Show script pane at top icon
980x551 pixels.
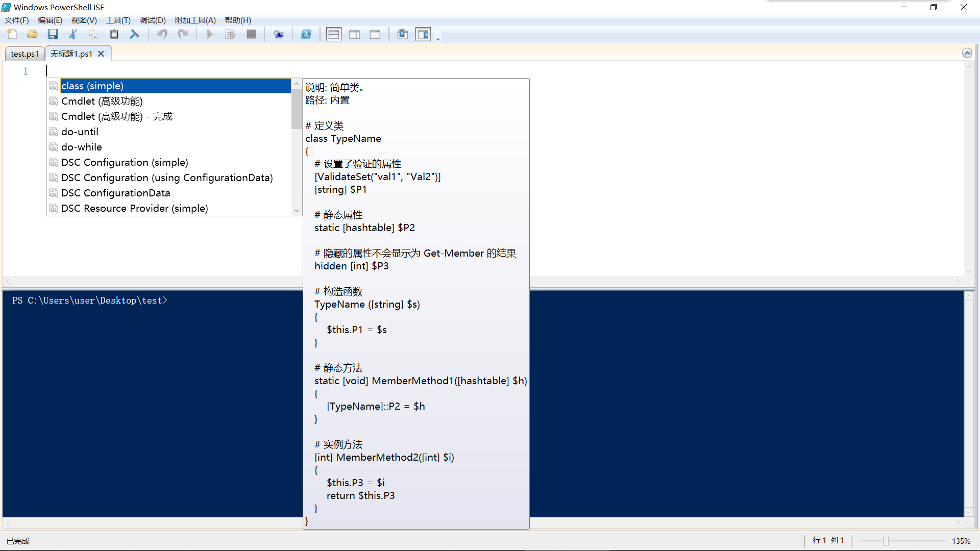(334, 34)
